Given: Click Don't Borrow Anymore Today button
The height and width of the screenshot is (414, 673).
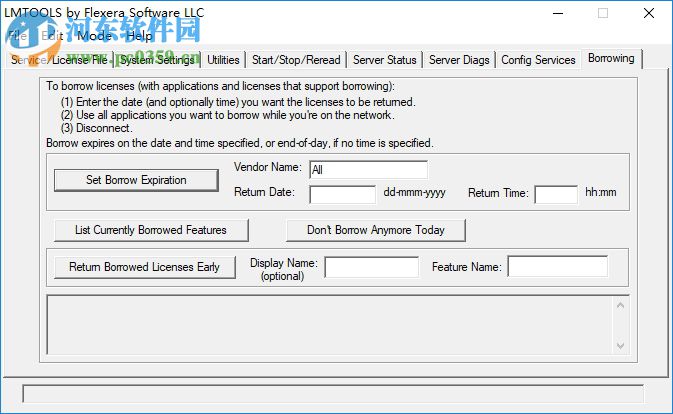Looking at the screenshot, I should click(x=376, y=230).
